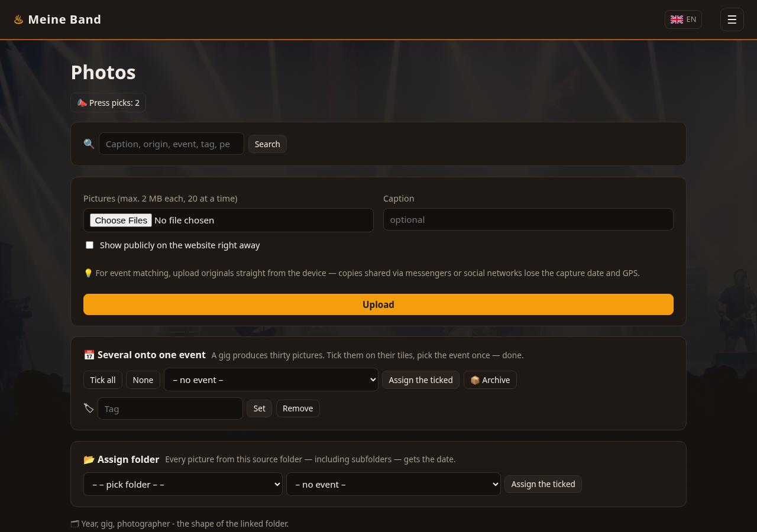Image resolution: width=757 pixels, height=532 pixels.
Task: Click 'Assign the ticked' in Assign folder
Action: [x=543, y=484]
